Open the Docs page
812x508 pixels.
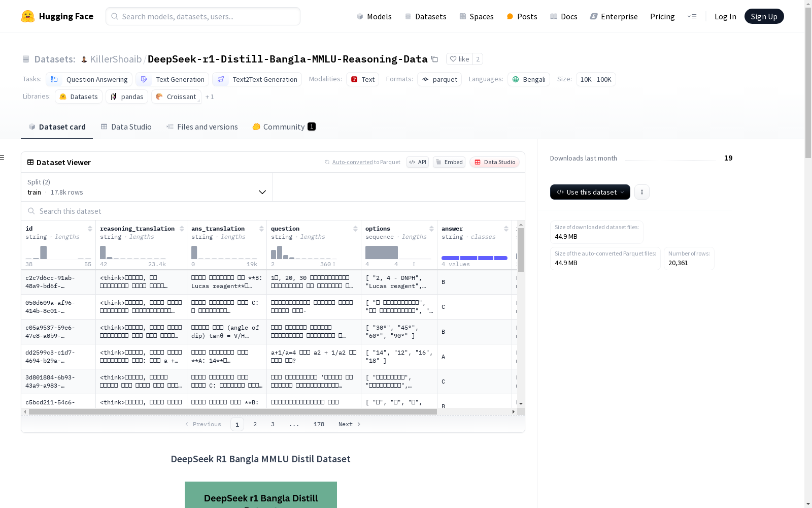(564, 16)
